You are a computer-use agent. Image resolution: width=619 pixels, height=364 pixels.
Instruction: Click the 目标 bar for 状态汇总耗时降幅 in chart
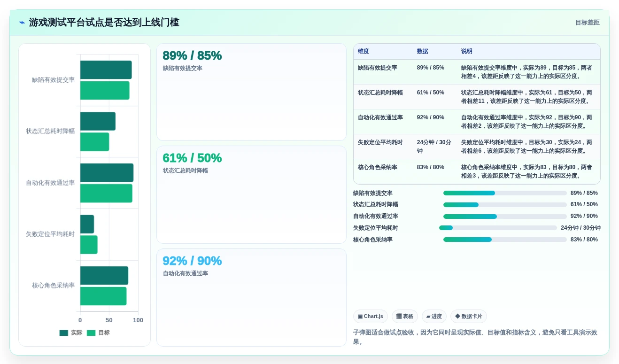(95, 142)
